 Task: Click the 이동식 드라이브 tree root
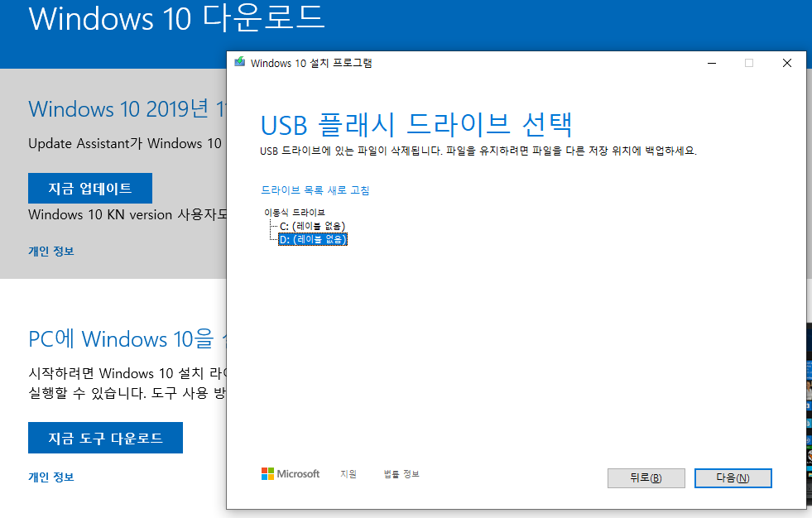tap(294, 212)
